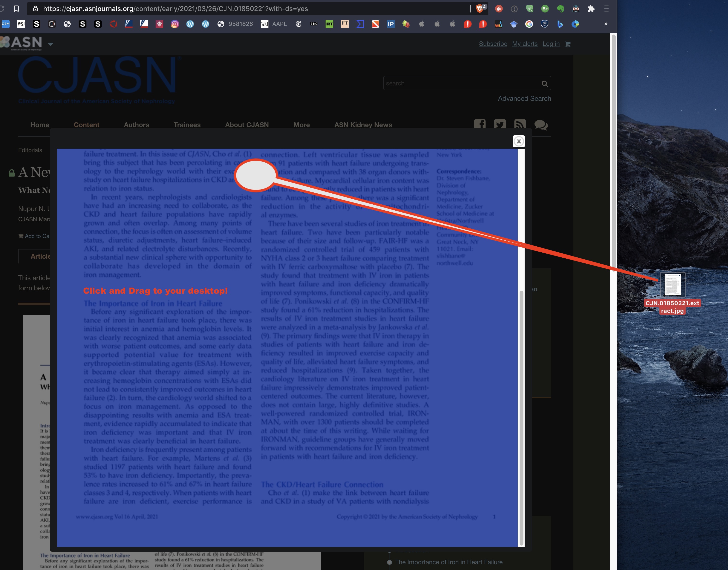Close the image lightbox overlay
Image resolution: width=728 pixels, height=570 pixels.
[518, 142]
